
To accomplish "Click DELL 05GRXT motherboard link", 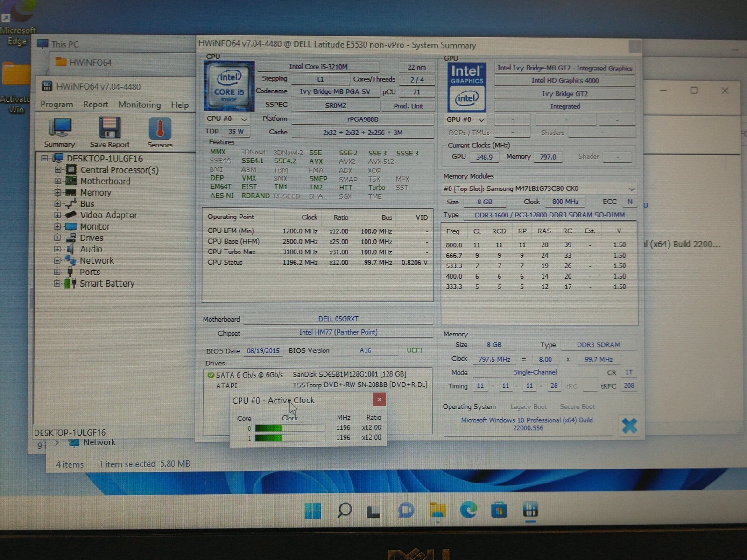I will pos(338,319).
